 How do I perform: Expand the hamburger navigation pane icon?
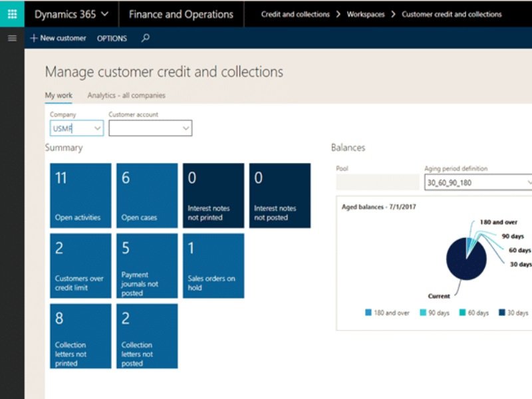[12, 38]
